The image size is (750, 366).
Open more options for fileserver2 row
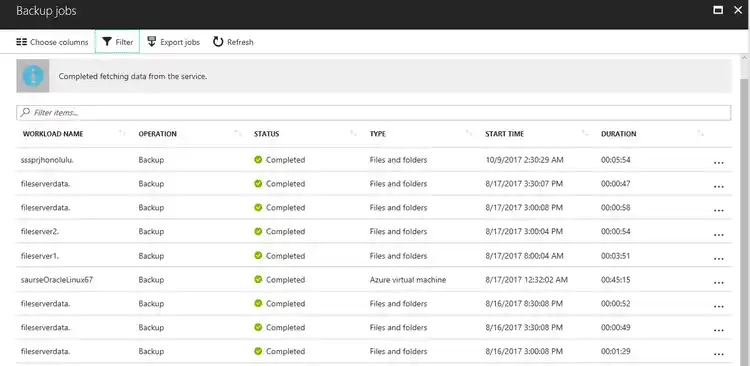pos(718,234)
